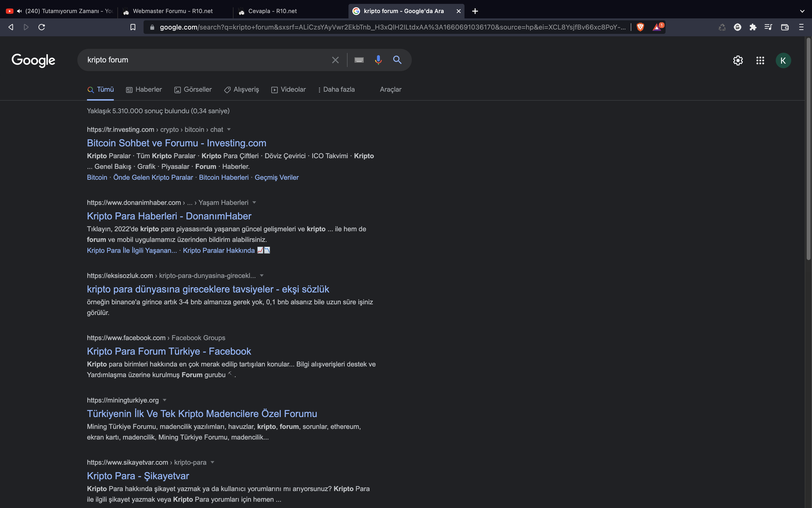This screenshot has width=812, height=508.
Task: Click the page vertical scrollbar thumb
Action: coord(808,149)
